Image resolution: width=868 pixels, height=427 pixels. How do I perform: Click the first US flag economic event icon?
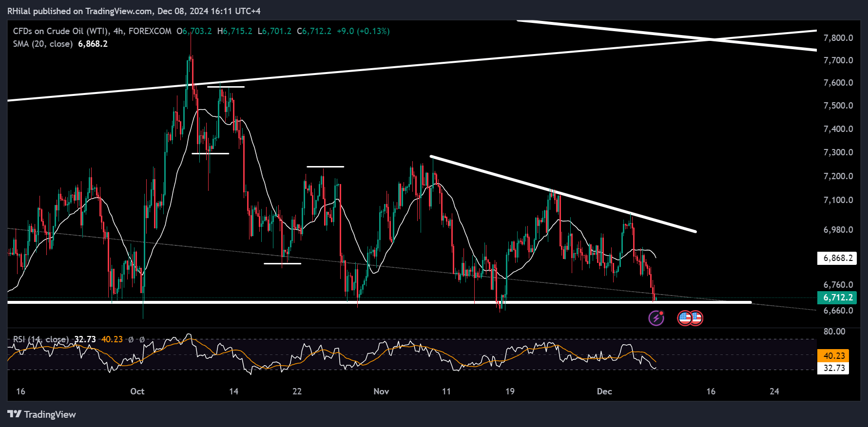[x=685, y=318]
